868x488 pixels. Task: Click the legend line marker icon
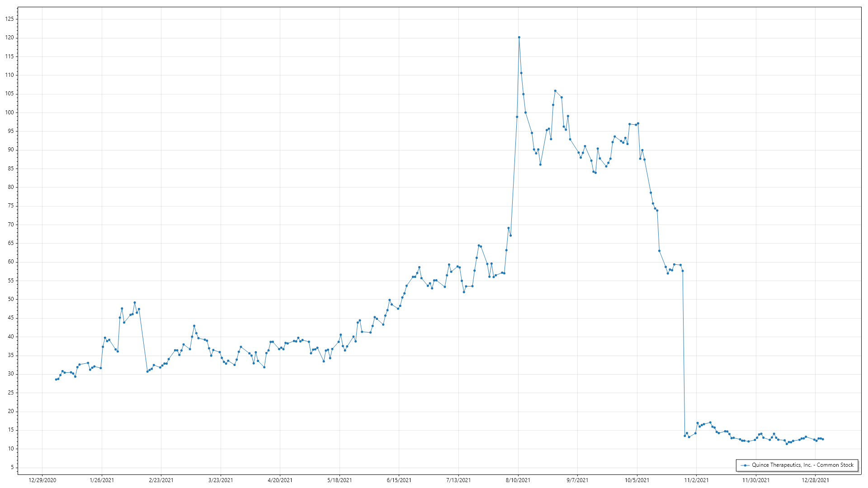[x=745, y=465]
